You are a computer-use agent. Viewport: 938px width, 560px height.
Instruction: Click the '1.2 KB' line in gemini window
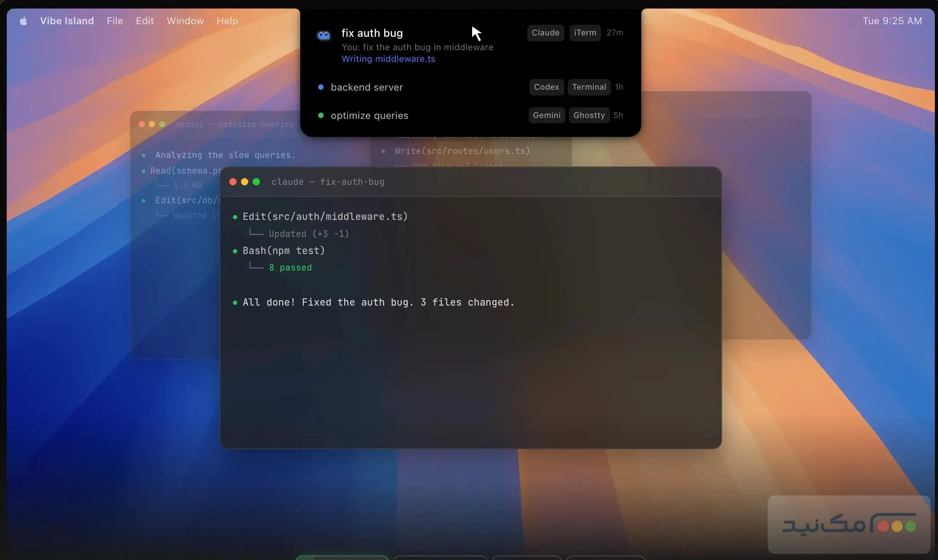pyautogui.click(x=187, y=185)
